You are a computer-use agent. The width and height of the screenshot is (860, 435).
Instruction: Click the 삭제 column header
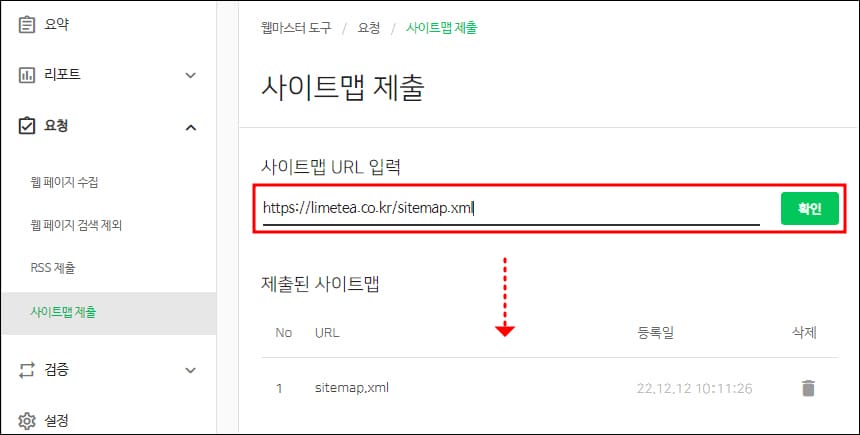coord(805,332)
